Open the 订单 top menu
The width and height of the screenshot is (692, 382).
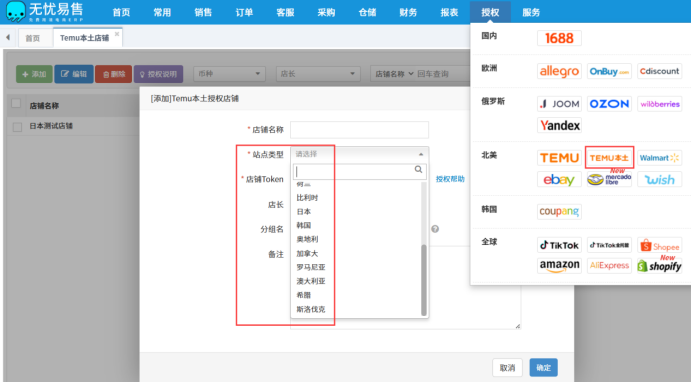[244, 12]
